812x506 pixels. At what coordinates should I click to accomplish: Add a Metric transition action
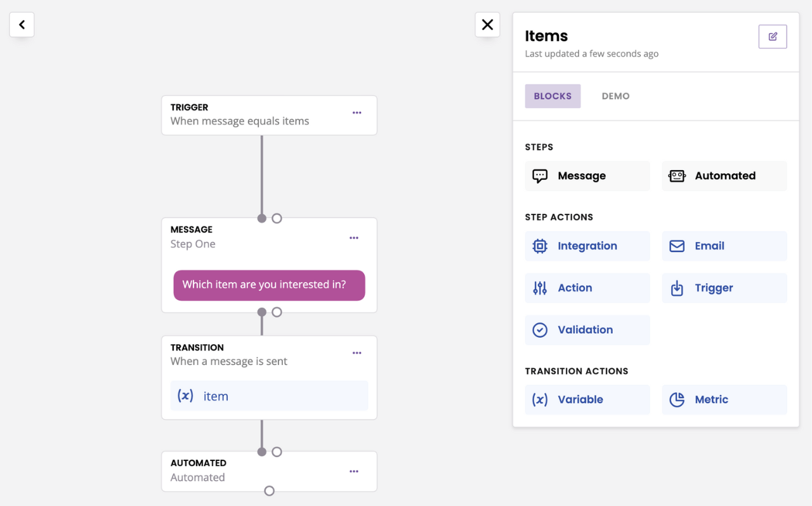pos(724,399)
